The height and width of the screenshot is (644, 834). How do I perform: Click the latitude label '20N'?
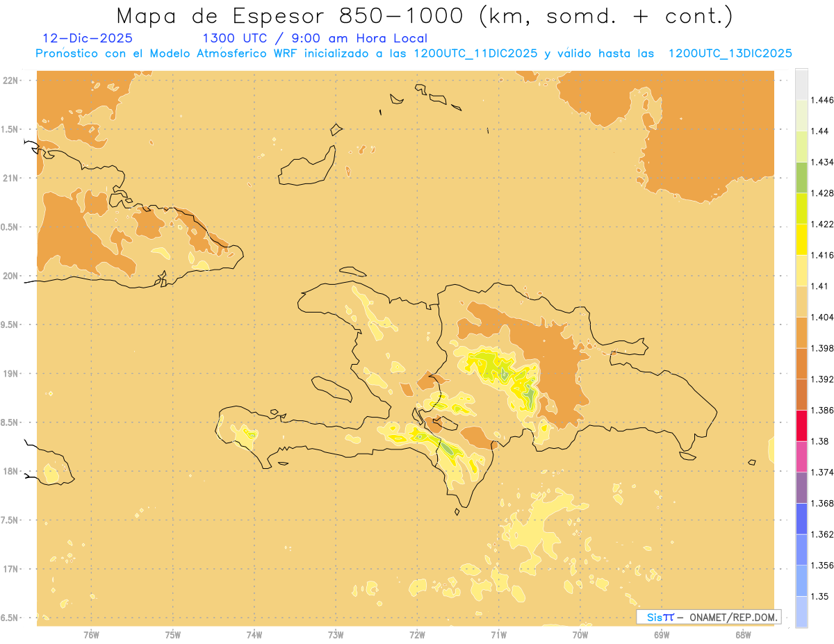[12, 276]
